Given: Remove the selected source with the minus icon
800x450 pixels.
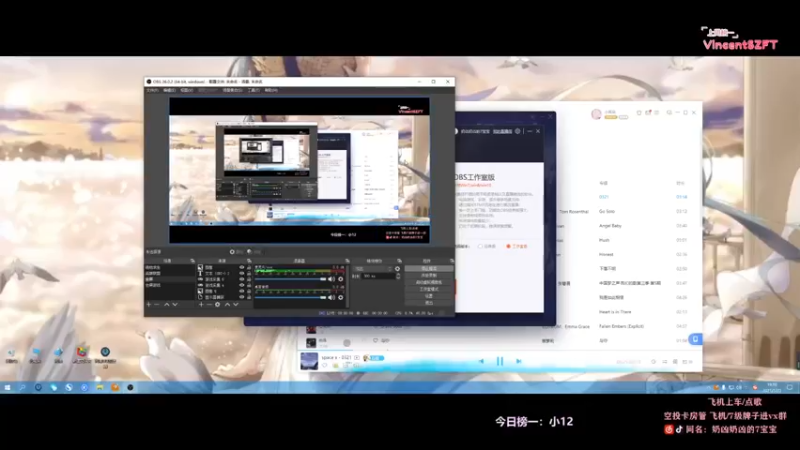Looking at the screenshot, I should click(209, 305).
